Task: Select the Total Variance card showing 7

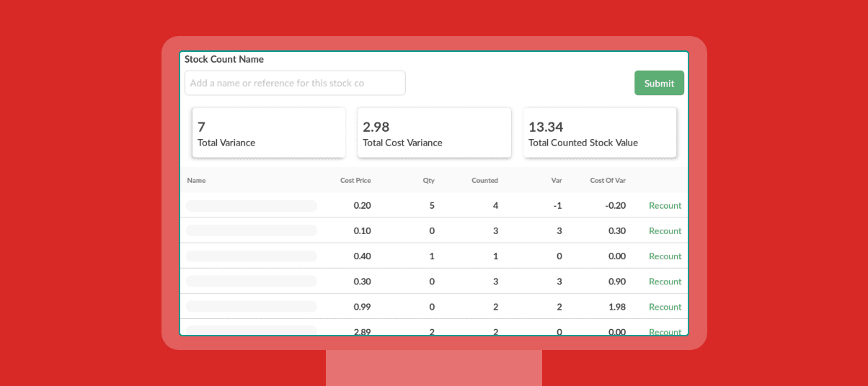Action: coord(268,133)
